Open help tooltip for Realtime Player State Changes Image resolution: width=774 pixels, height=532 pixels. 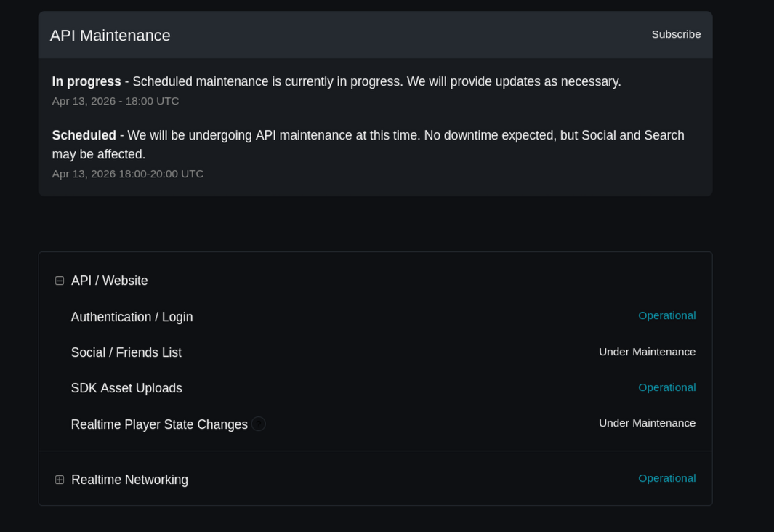tap(258, 424)
